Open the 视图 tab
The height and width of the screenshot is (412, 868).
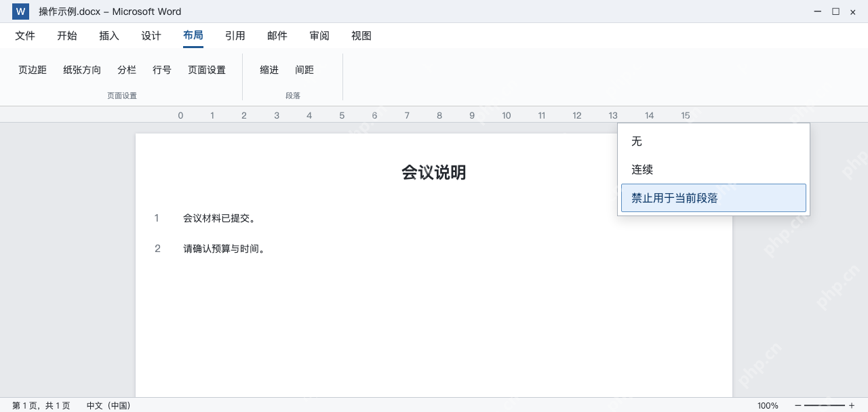pyautogui.click(x=361, y=36)
